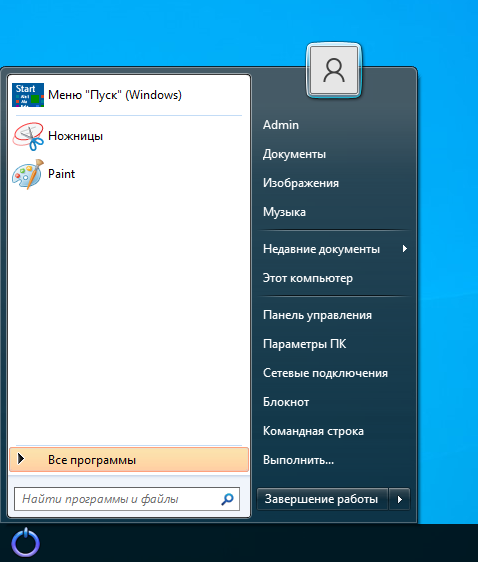This screenshot has height=562, width=478.
Task: Open Параметры ПК
Action: pyautogui.click(x=304, y=344)
